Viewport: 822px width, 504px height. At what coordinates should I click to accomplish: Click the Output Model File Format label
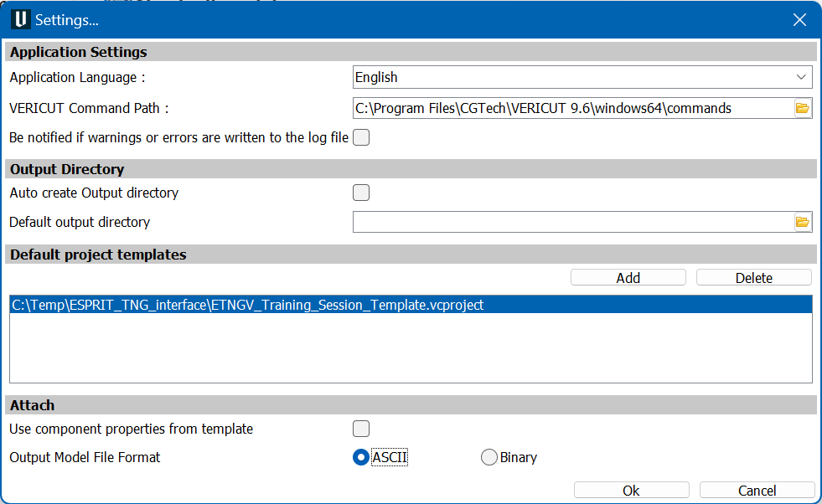pyautogui.click(x=85, y=457)
